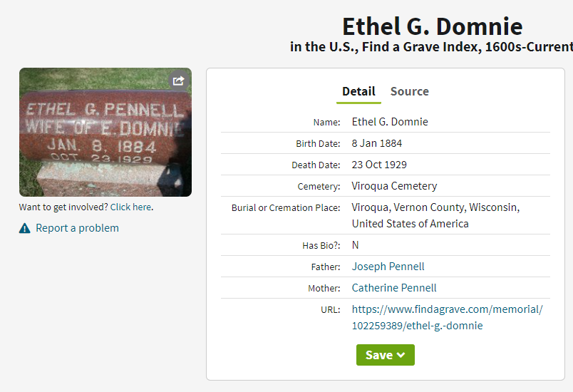This screenshot has width=573, height=392.
Task: Click the Viroqua Cemetery value
Action: pos(394,186)
